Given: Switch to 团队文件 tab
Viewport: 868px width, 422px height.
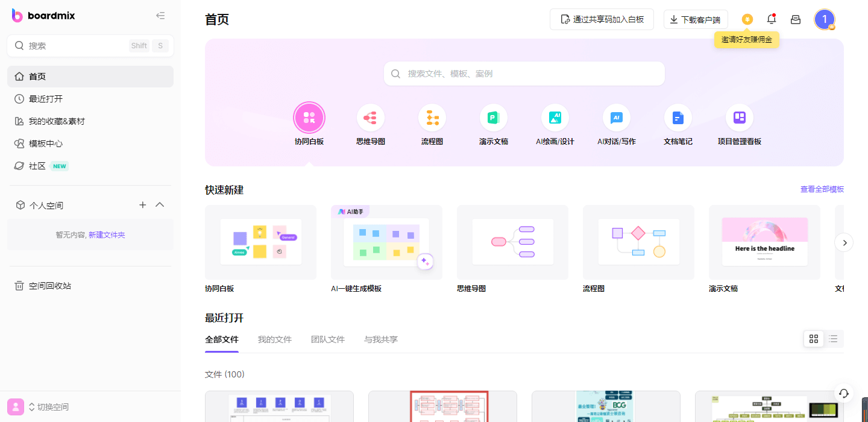Looking at the screenshot, I should (x=328, y=340).
